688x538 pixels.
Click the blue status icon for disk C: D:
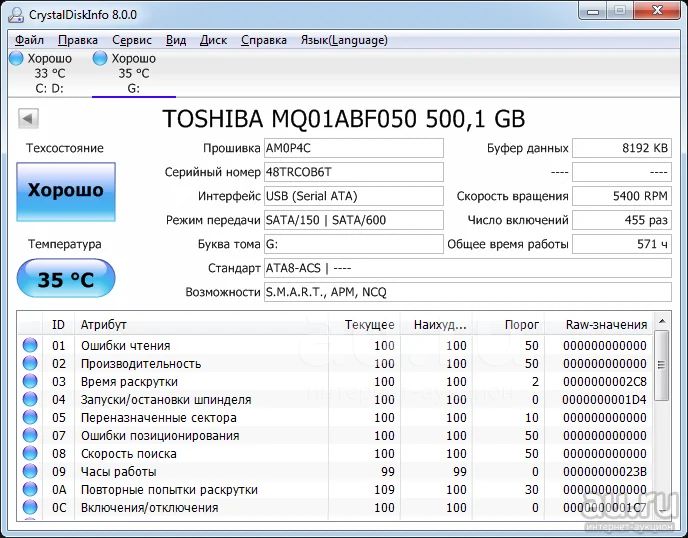click(x=16, y=58)
